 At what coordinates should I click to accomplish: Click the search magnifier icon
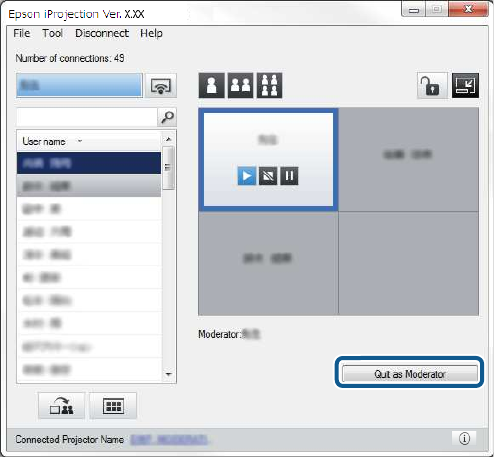pyautogui.click(x=167, y=117)
